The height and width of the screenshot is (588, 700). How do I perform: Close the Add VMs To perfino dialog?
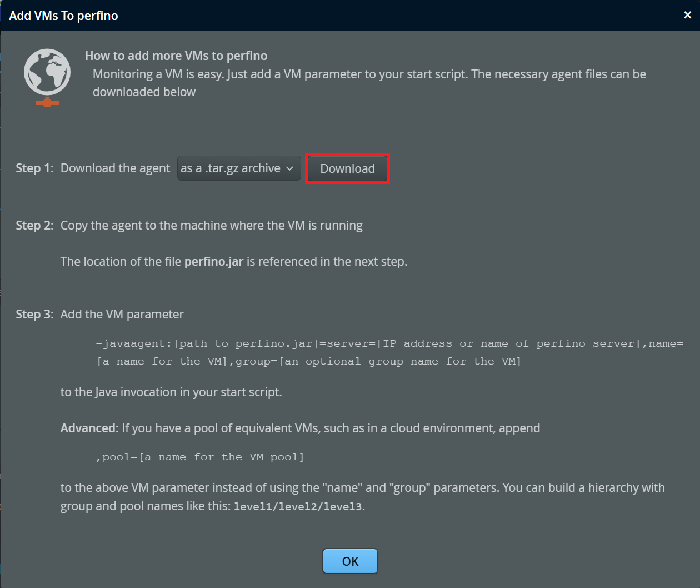tap(687, 15)
